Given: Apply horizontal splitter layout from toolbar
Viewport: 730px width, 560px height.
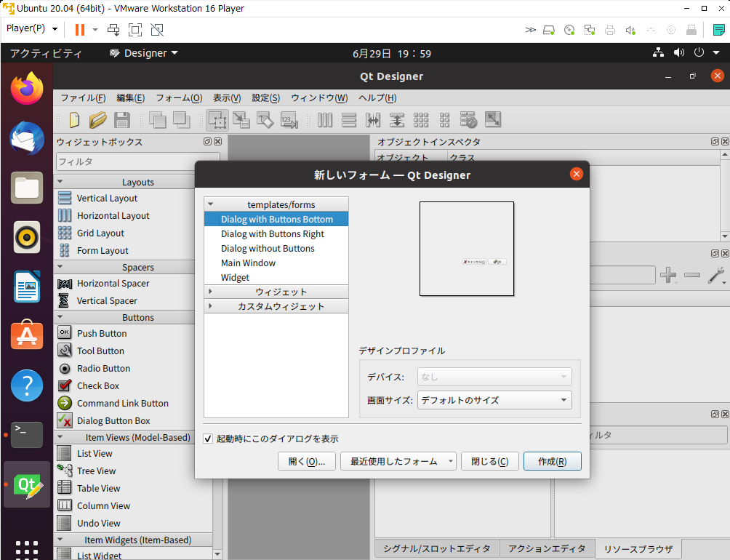Looking at the screenshot, I should pos(373,120).
